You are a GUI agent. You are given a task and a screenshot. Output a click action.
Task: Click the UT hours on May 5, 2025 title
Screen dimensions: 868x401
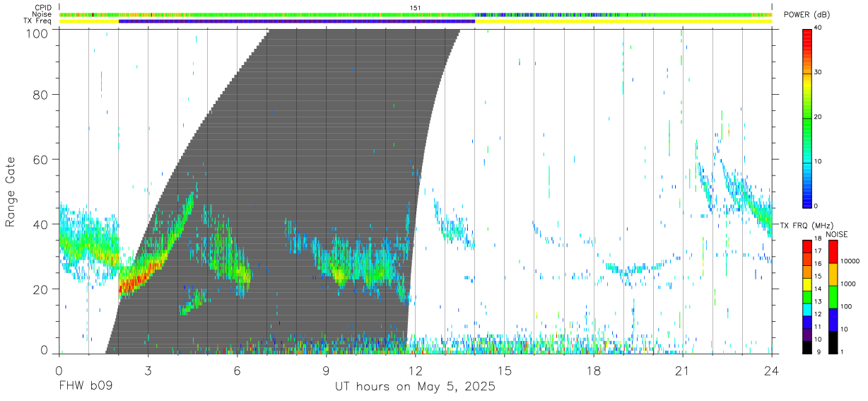pos(415,387)
